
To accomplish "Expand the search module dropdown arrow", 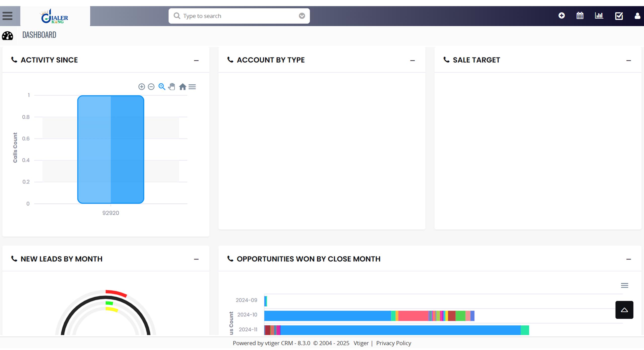I will pos(302,16).
